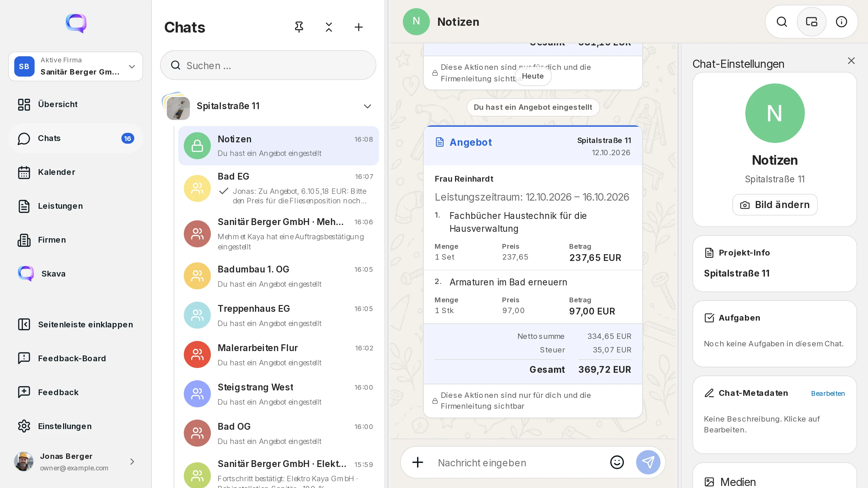Open Einstellungen in the sidebar
Image resolution: width=868 pixels, height=488 pixels.
(75, 426)
